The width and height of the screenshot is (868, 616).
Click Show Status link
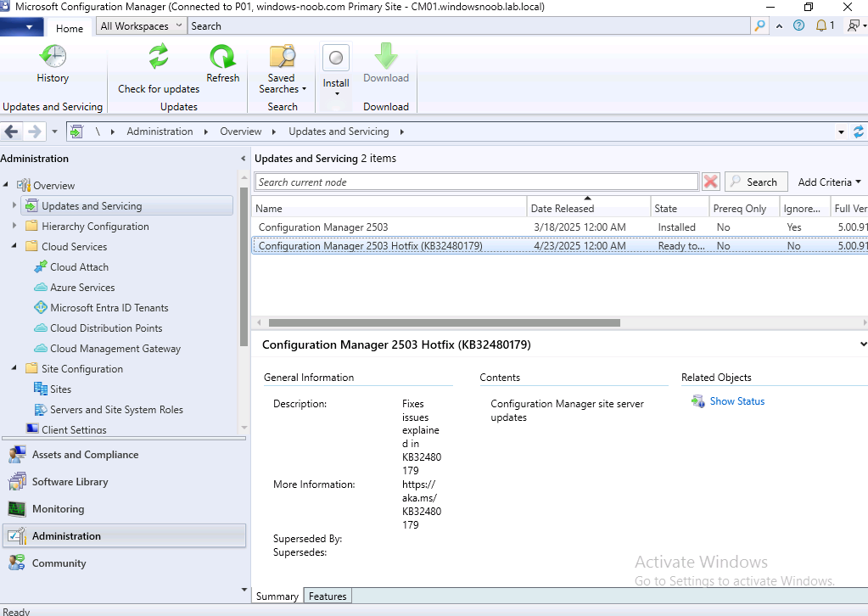(736, 401)
